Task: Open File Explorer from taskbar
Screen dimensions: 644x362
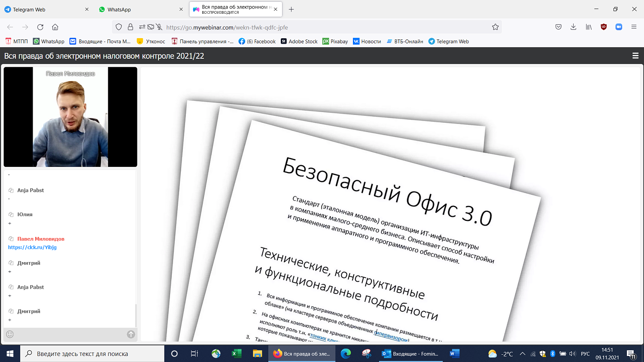Action: [x=257, y=354]
